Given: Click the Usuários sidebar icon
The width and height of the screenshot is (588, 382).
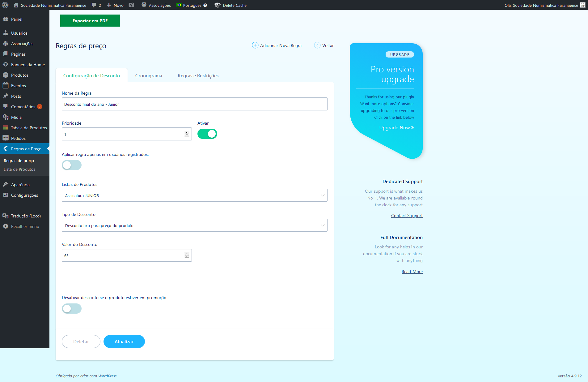Looking at the screenshot, I should (6, 33).
